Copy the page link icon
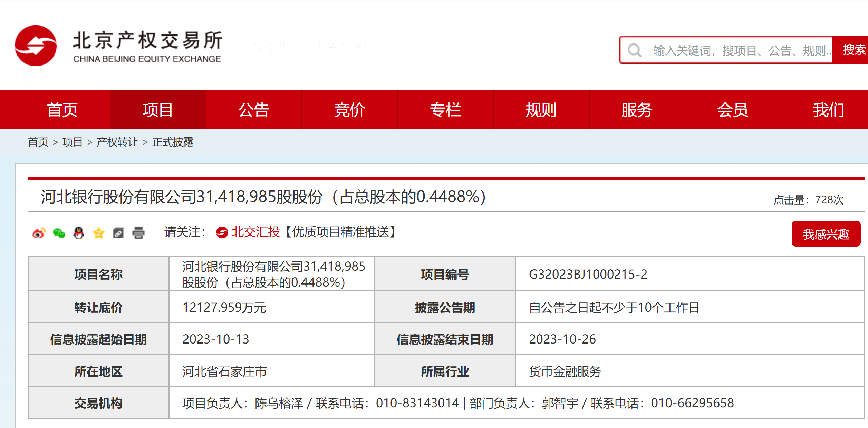This screenshot has height=428, width=868. [x=118, y=233]
